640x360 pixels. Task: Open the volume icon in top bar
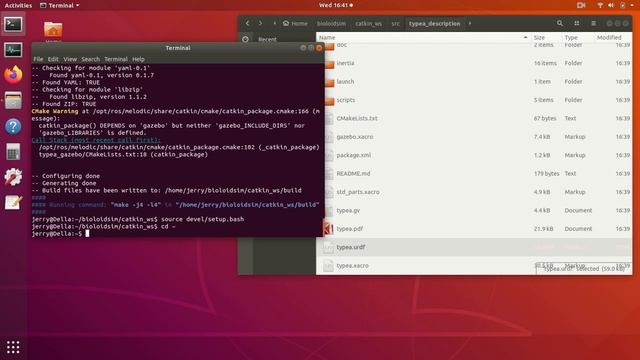(x=611, y=5)
